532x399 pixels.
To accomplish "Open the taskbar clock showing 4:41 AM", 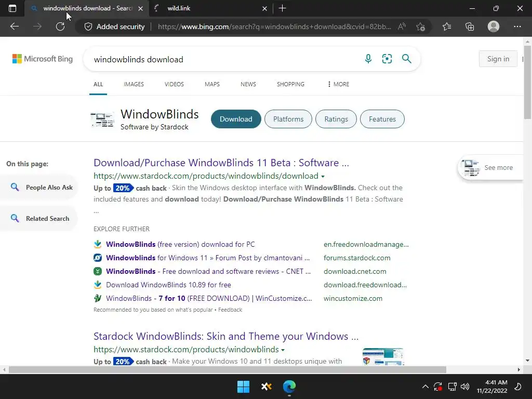I will (492, 387).
